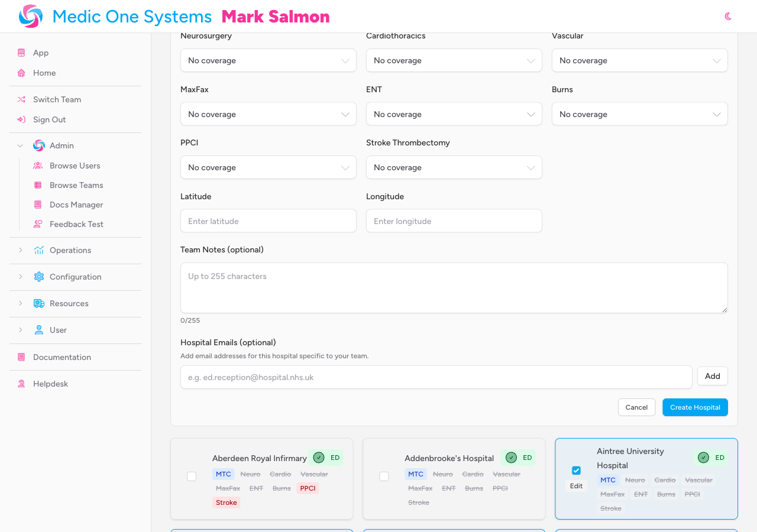Select the Addenbrooke's Hospital checkbox

pos(384,476)
